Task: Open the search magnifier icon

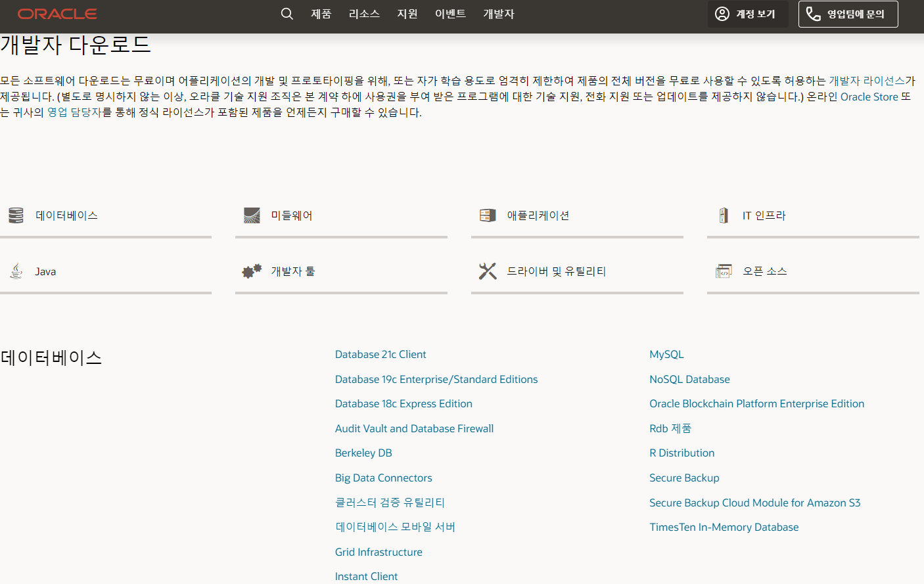Action: coord(287,14)
